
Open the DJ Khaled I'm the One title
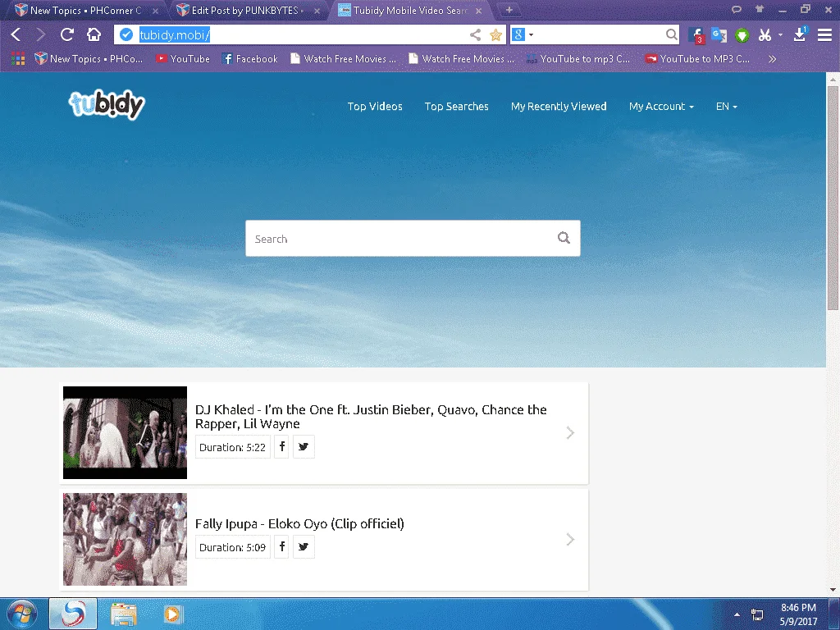click(371, 417)
